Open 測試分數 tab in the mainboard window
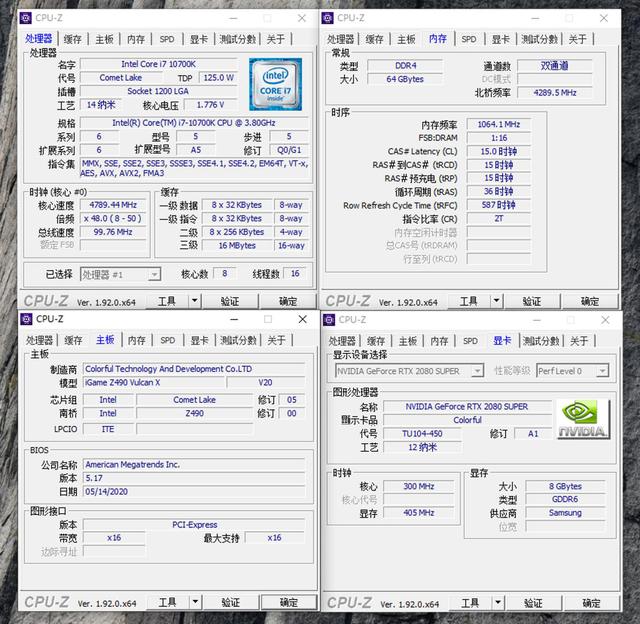This screenshot has height=624, width=640. (238, 340)
